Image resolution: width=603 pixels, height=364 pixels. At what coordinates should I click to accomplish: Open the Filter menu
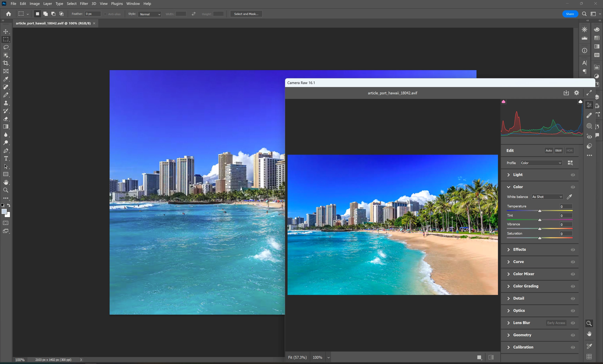pos(84,4)
